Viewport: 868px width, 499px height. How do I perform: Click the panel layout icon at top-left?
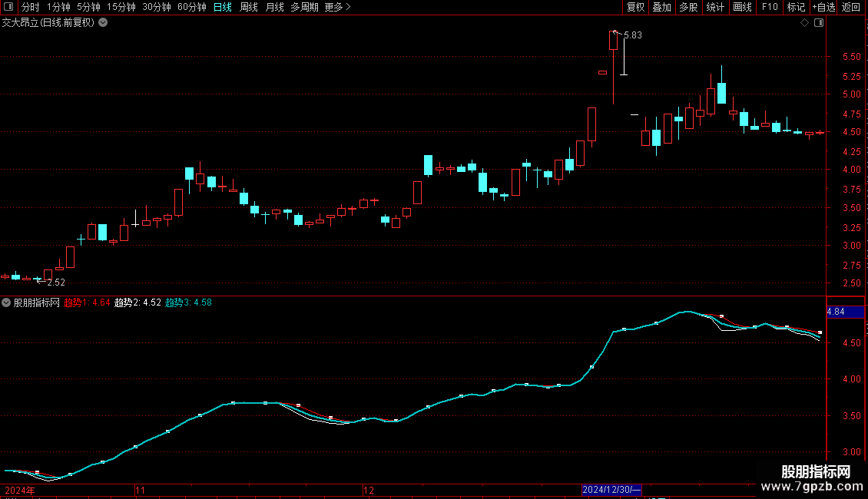(8, 7)
